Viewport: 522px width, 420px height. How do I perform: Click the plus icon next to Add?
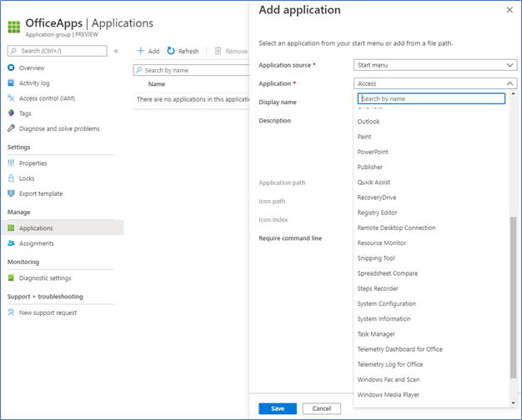pos(141,51)
